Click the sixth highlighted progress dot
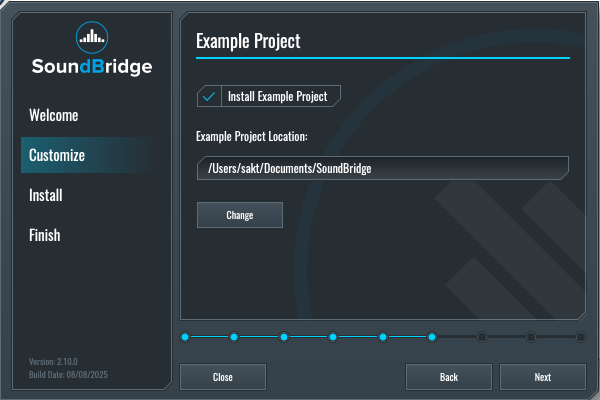The width and height of the screenshot is (600, 400). coord(432,337)
